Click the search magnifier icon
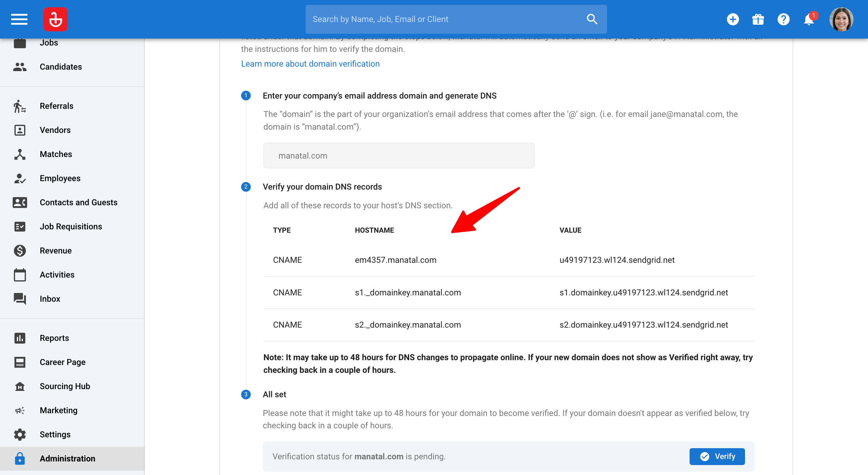The height and width of the screenshot is (475, 868). 592,19
